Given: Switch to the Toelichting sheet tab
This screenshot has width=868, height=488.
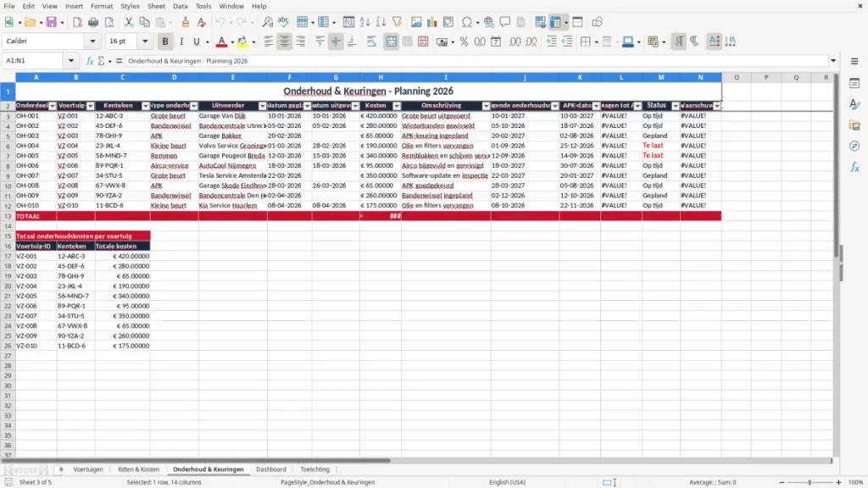Looking at the screenshot, I should tap(314, 469).
